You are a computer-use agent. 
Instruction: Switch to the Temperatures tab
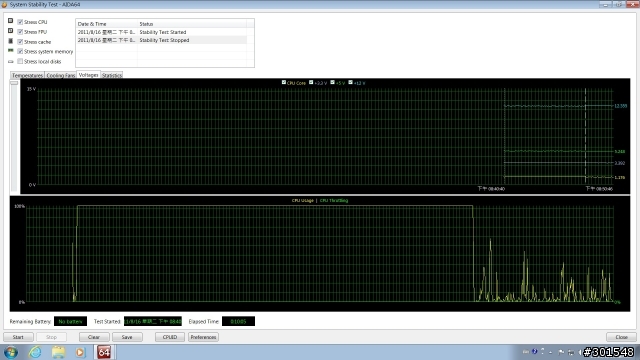click(27, 76)
